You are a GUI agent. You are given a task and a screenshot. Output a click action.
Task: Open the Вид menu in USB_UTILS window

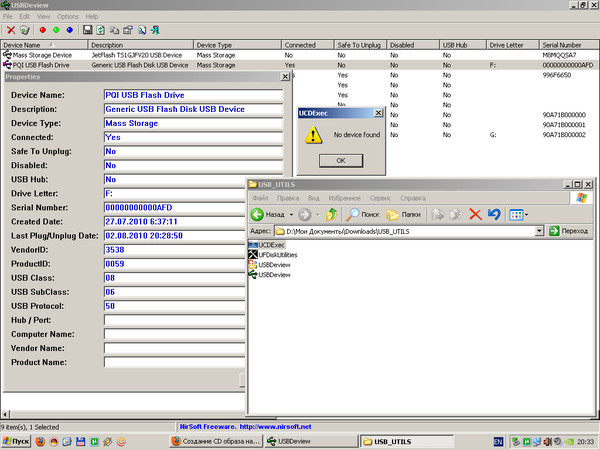click(314, 198)
